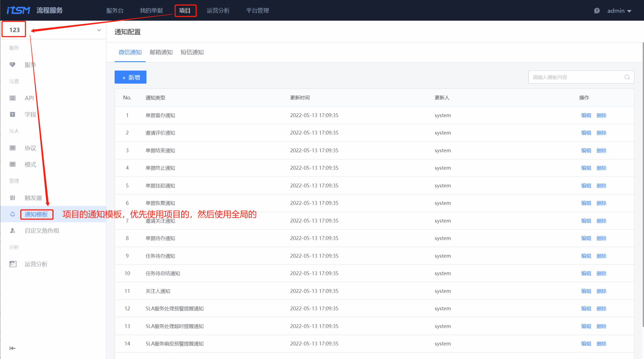Viewport: 644px width, 359px height.
Task: Click the API sidebar icon
Action: [x=12, y=98]
